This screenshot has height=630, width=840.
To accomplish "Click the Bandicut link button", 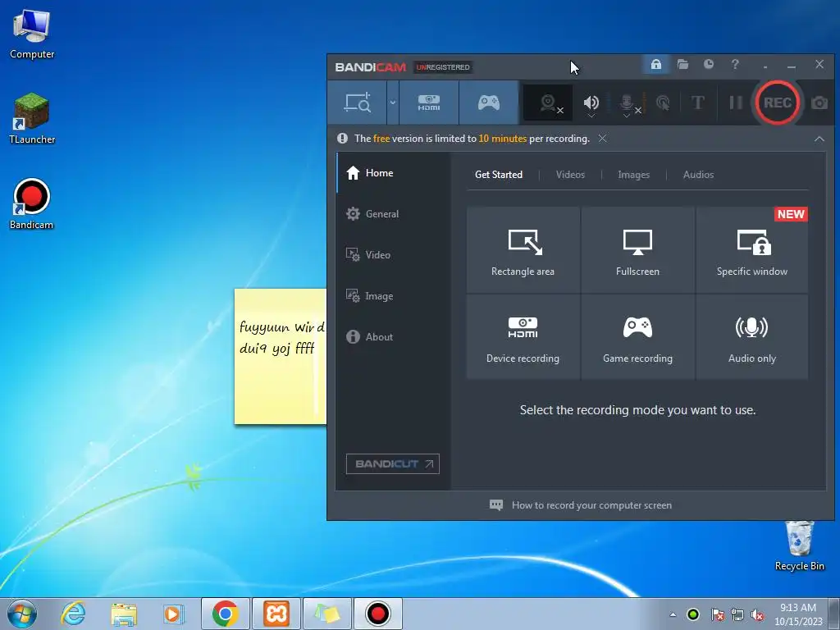I will [393, 464].
